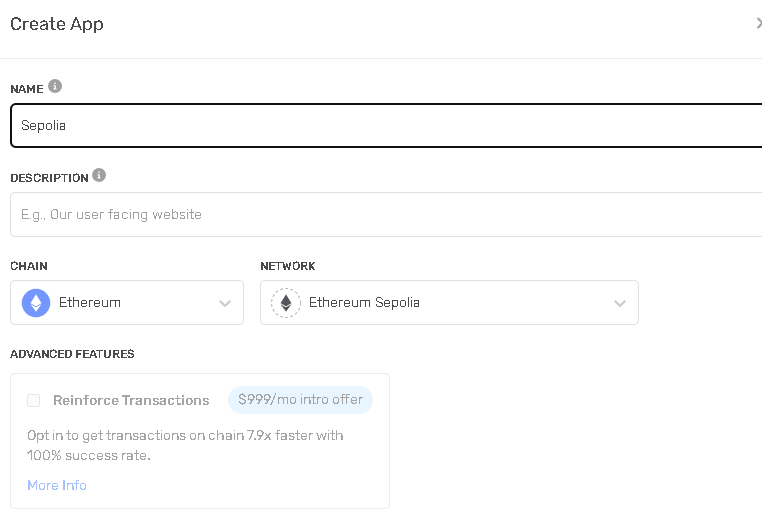
Task: Click the NETWORK field label
Action: click(288, 266)
